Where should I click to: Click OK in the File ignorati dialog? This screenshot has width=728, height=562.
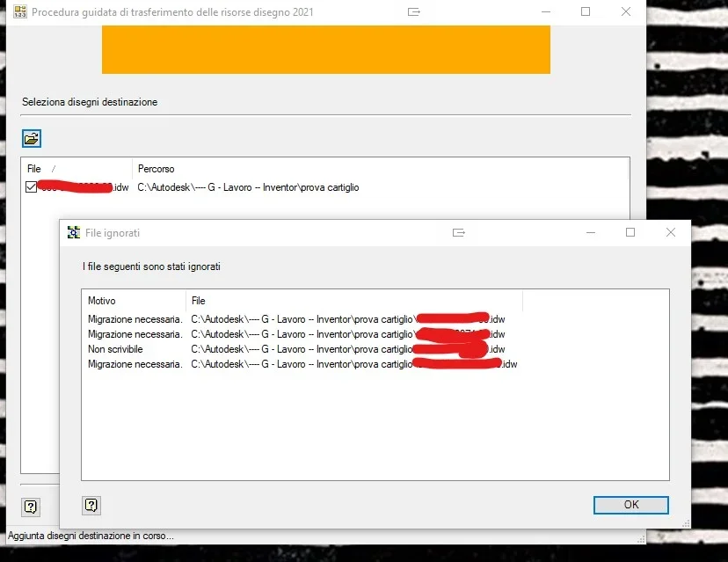[630, 505]
